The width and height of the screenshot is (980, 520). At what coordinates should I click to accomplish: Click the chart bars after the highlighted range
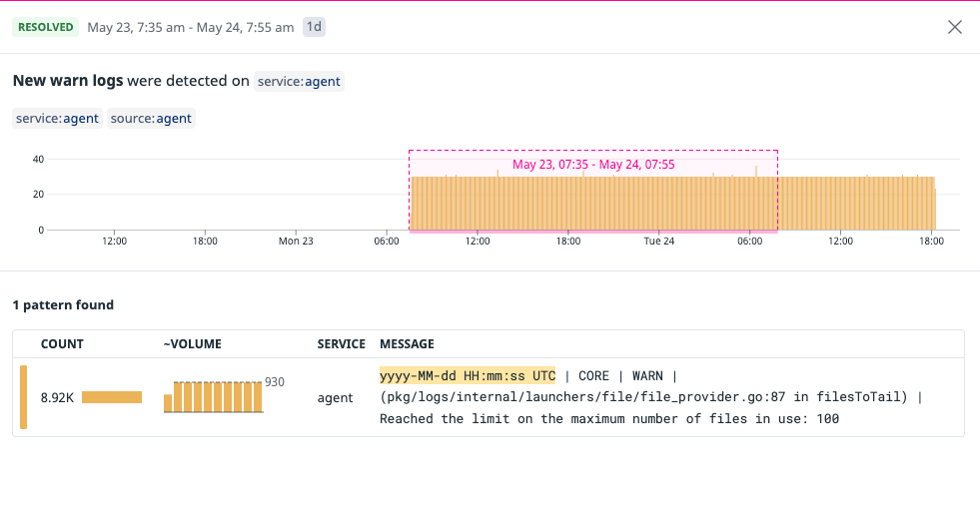[x=856, y=204]
